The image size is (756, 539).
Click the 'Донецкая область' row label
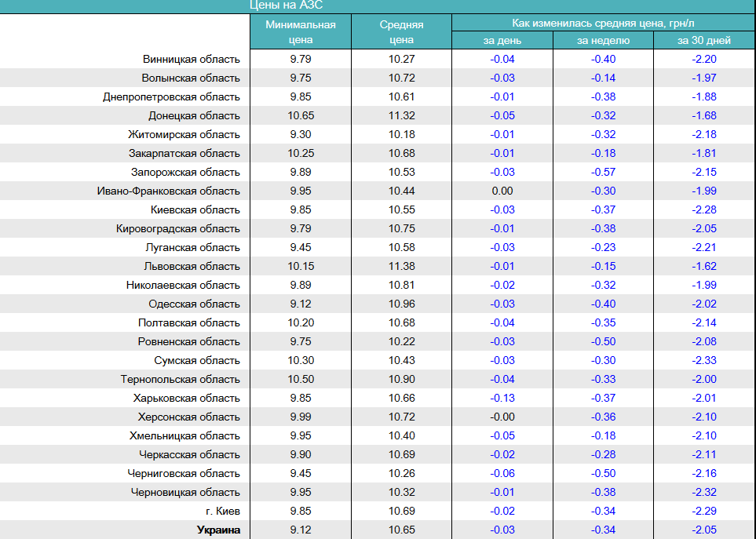pos(194,116)
